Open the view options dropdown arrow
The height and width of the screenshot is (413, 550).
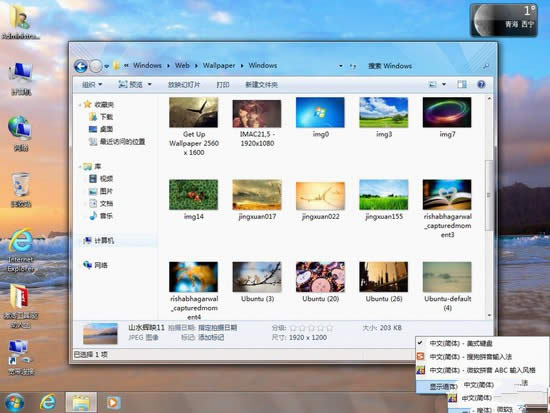click(444, 84)
